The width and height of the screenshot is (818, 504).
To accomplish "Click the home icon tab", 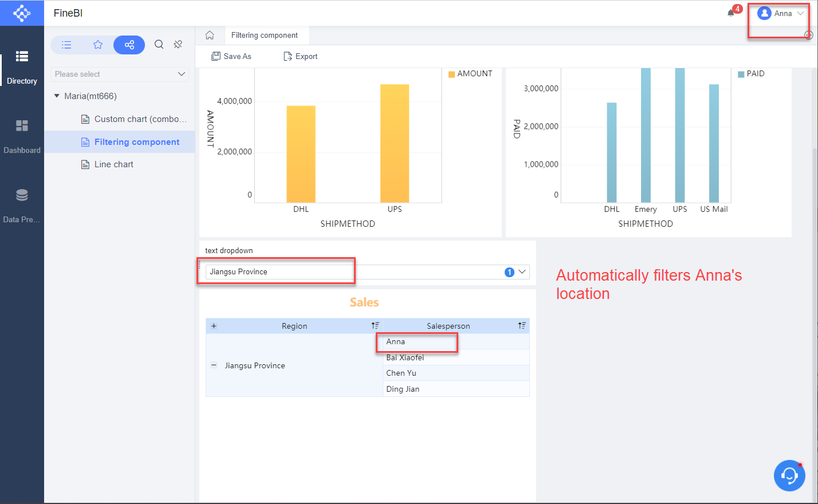I will click(210, 35).
